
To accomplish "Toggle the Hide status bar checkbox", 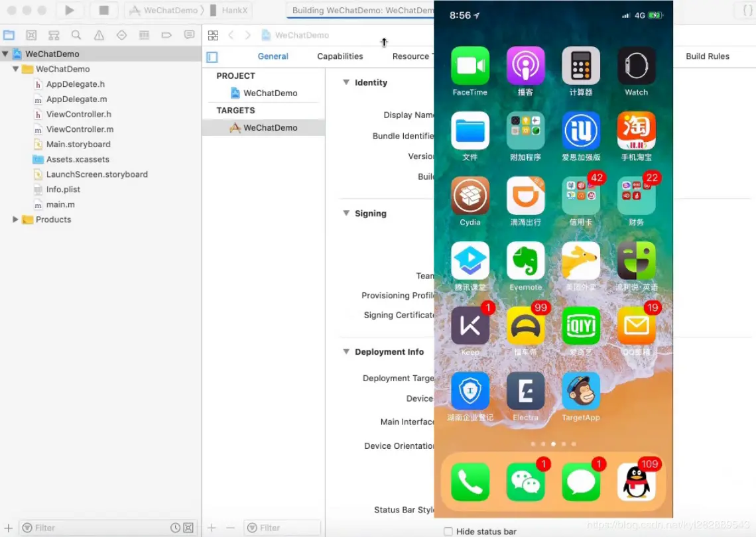I will tap(448, 531).
